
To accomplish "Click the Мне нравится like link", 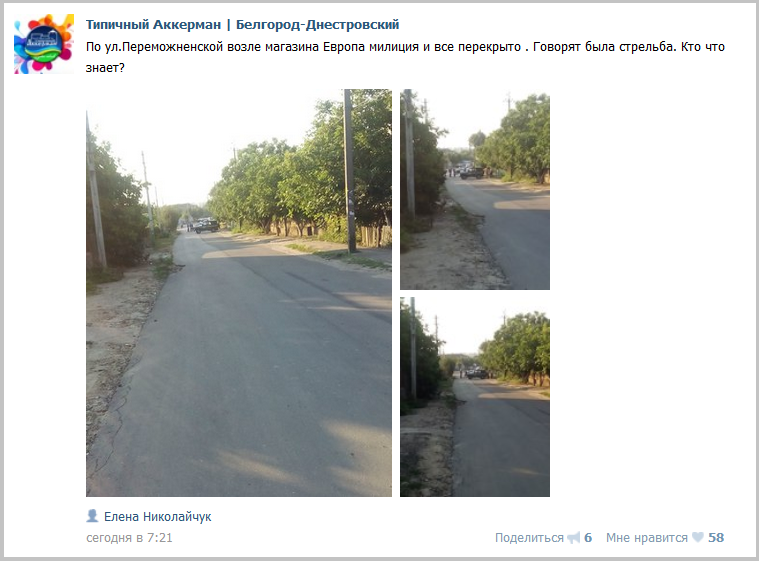I will click(x=647, y=538).
